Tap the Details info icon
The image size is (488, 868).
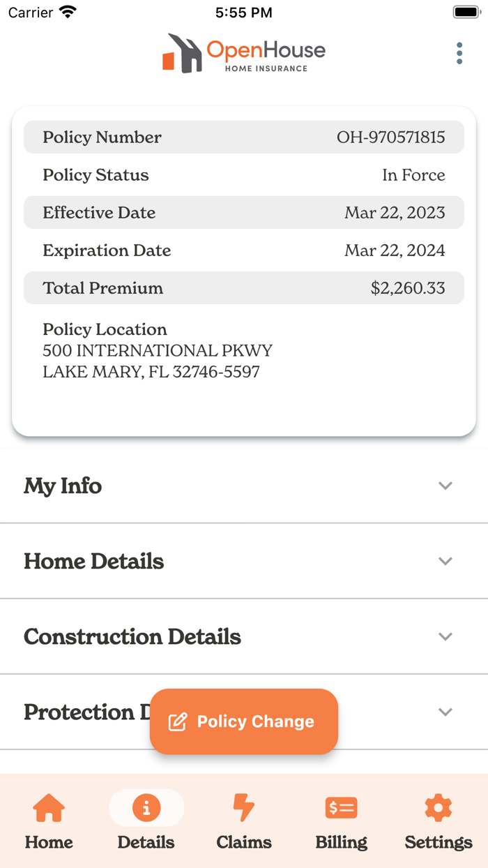(146, 807)
